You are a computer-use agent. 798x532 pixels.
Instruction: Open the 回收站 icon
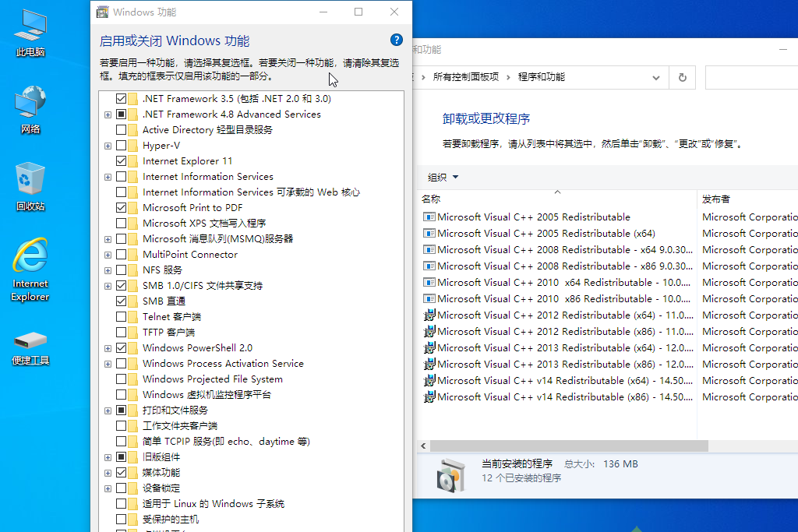29,179
